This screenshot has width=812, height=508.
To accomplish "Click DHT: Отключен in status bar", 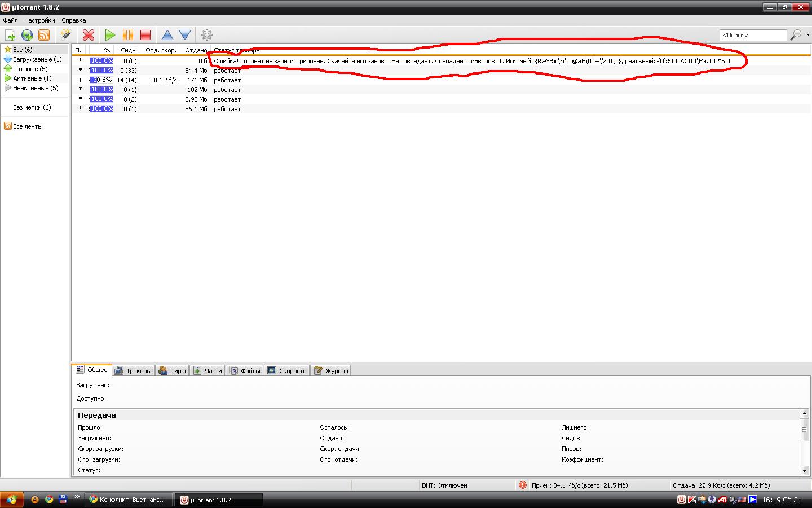I will pyautogui.click(x=444, y=485).
